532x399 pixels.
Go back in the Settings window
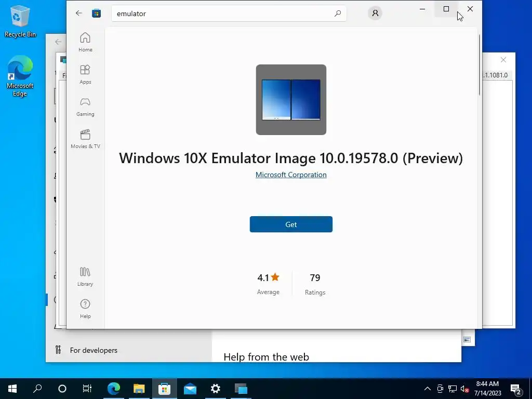click(x=58, y=42)
